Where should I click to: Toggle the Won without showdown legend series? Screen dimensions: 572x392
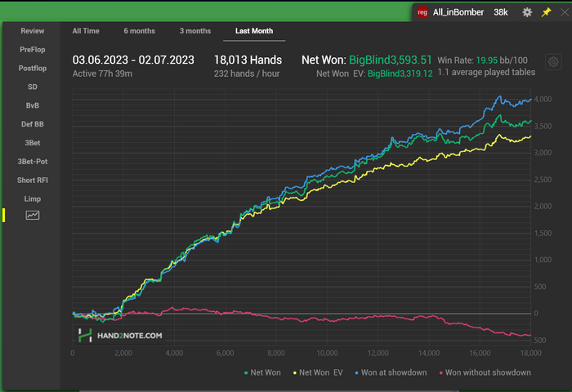485,372
